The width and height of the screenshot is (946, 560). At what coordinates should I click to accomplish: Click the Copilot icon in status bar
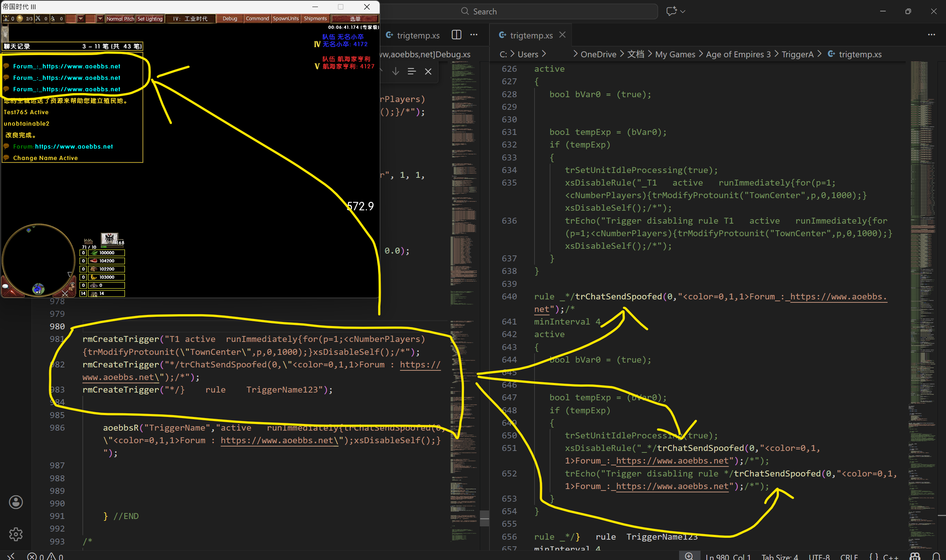coord(915,556)
